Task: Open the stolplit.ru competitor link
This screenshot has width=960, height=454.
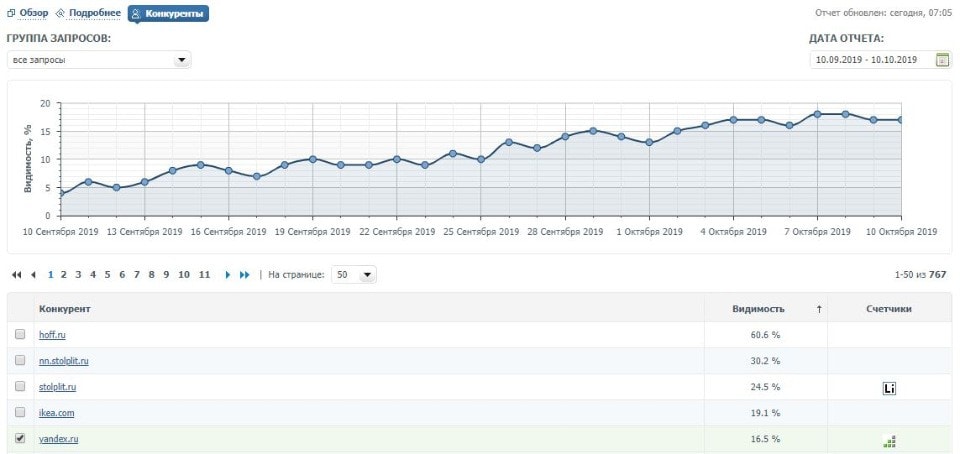Action: pyautogui.click(x=58, y=387)
